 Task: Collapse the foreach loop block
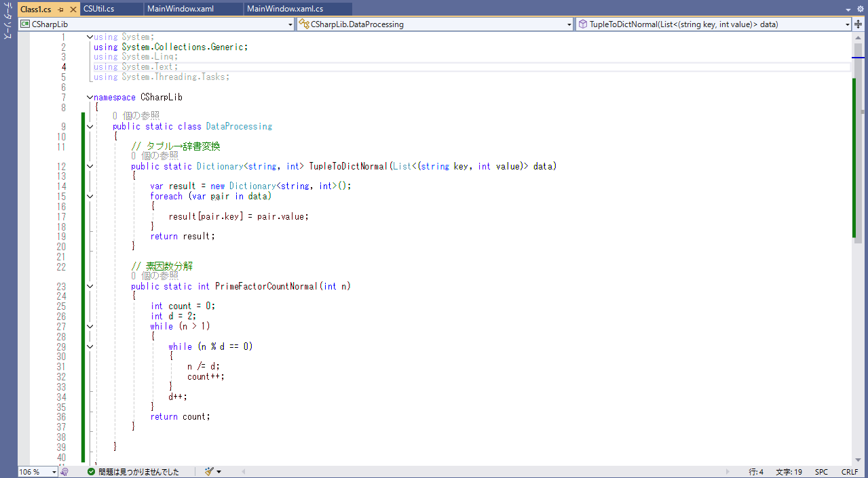(90, 196)
